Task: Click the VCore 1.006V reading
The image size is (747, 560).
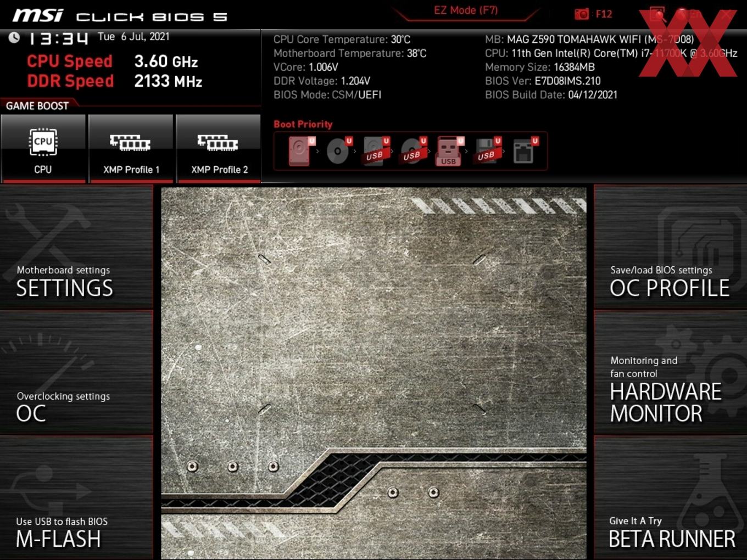Action: [x=305, y=67]
